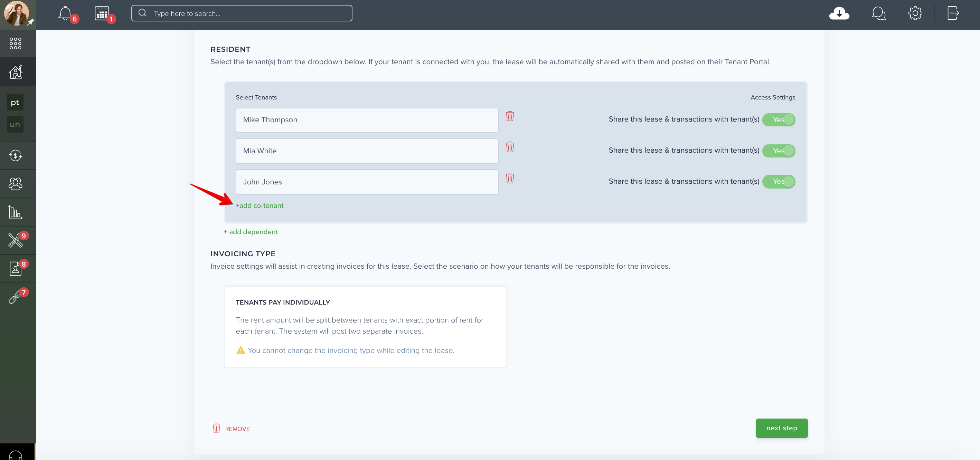Open the calendar icon in top bar

[x=102, y=13]
